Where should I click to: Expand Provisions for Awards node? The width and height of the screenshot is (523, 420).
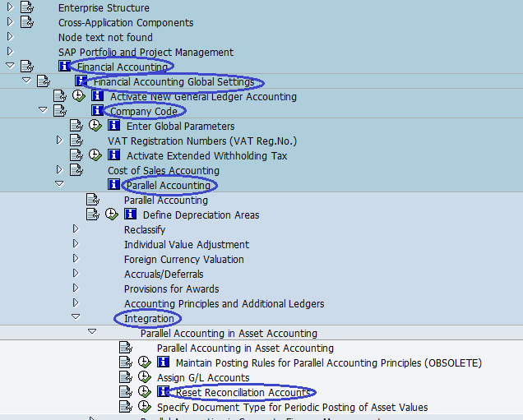pyautogui.click(x=76, y=288)
